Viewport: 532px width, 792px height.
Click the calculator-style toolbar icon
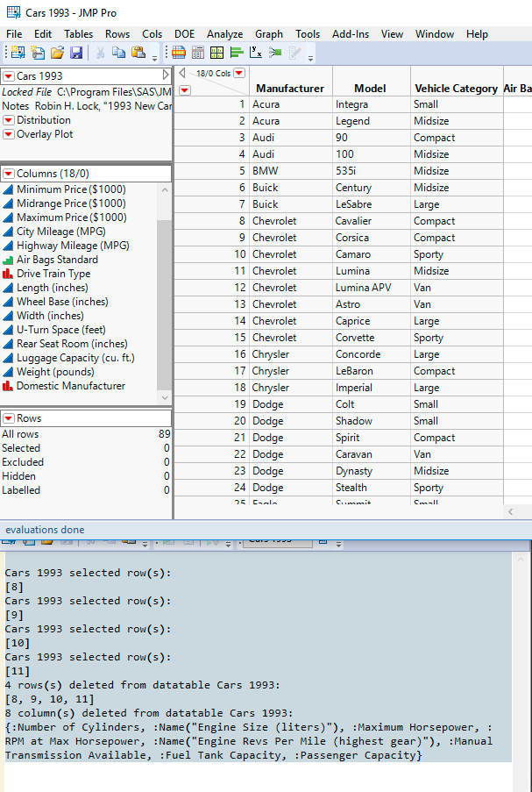coord(198,53)
